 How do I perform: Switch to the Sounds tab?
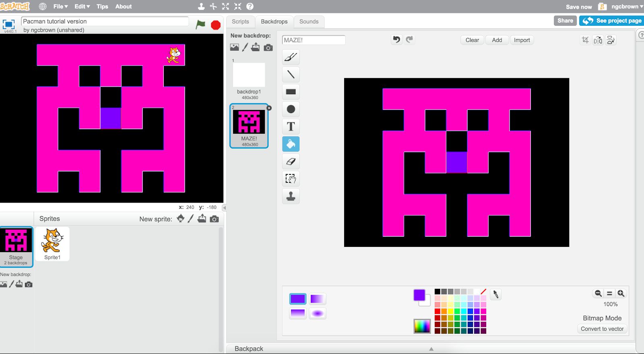tap(309, 22)
